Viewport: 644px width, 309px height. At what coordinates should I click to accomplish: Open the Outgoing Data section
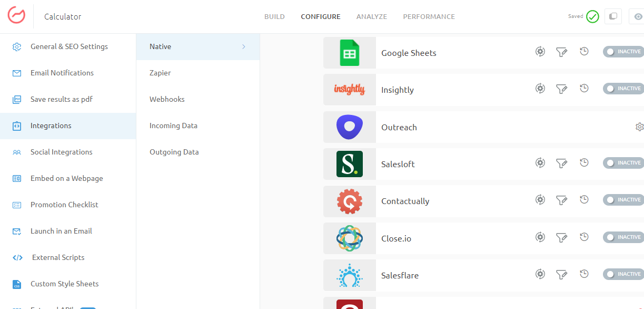198,152
